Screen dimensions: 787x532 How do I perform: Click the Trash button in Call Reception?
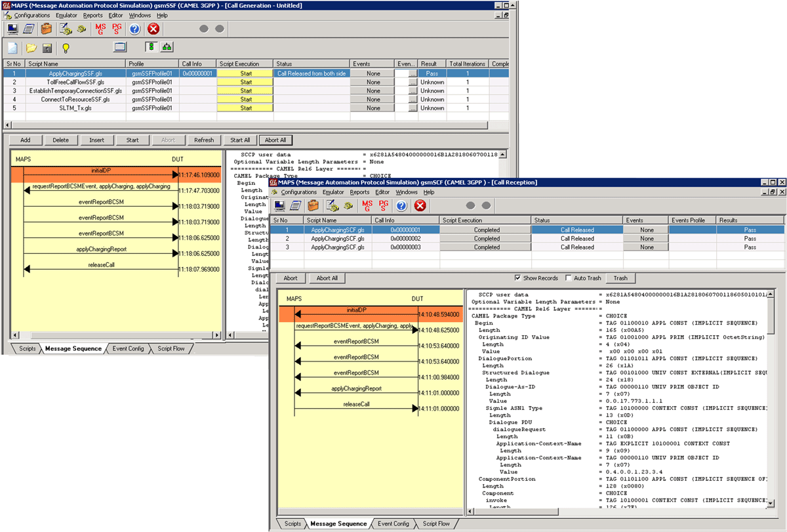pos(620,278)
